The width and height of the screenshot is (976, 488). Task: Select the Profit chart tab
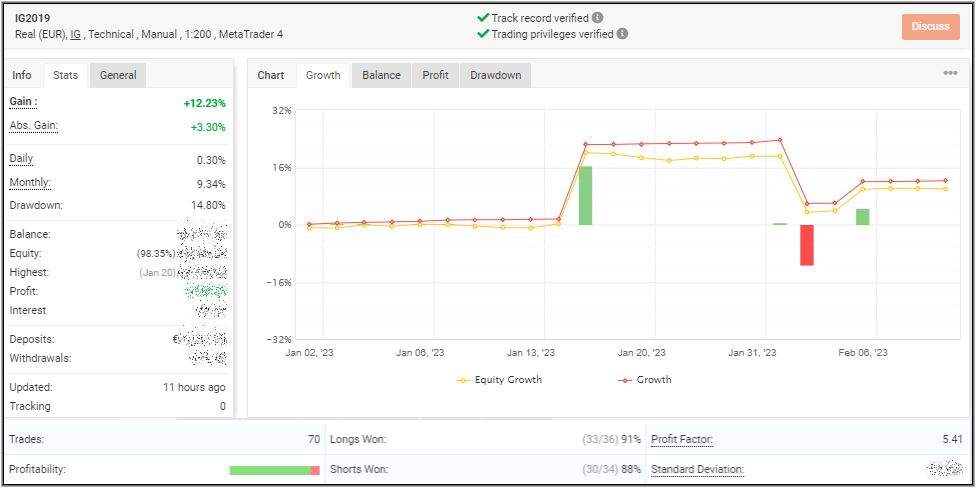click(435, 75)
